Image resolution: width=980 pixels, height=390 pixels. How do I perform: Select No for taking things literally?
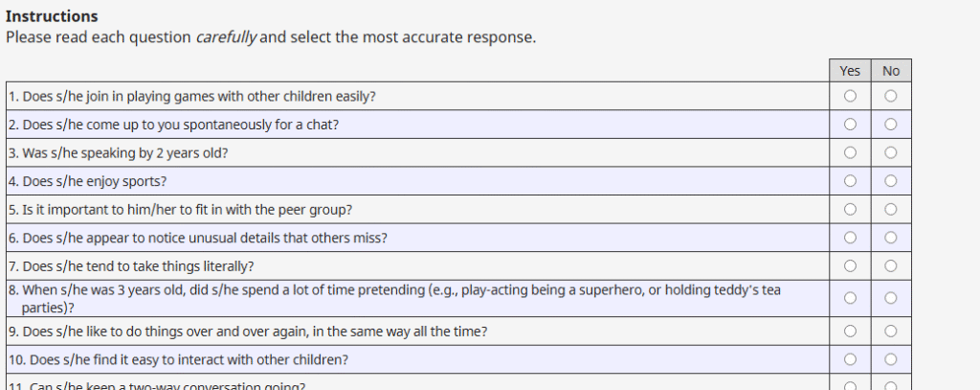pyautogui.click(x=891, y=265)
